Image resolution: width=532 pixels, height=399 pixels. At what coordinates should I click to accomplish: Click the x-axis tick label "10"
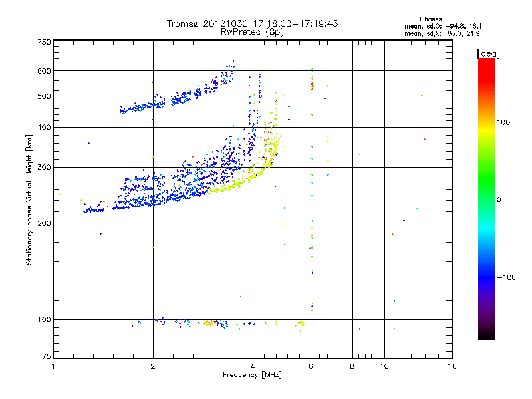(384, 366)
